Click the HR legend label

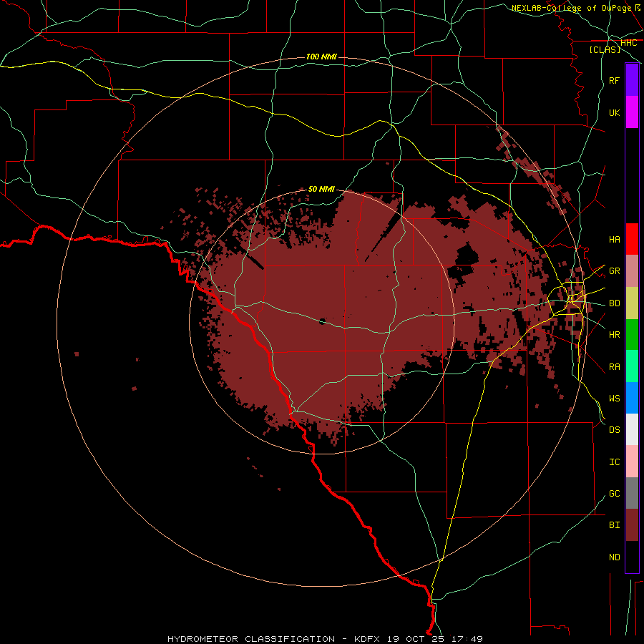tap(614, 335)
